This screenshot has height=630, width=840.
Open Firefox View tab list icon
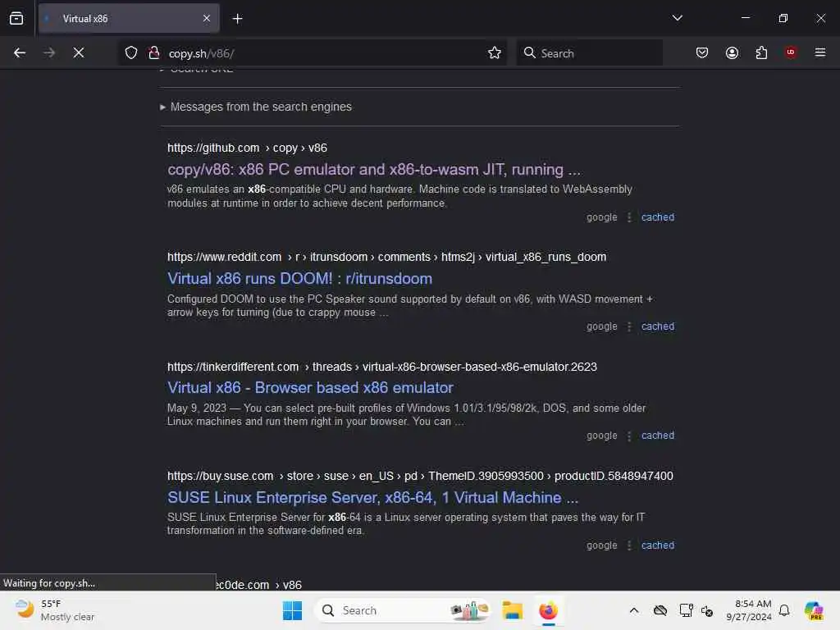coord(16,19)
